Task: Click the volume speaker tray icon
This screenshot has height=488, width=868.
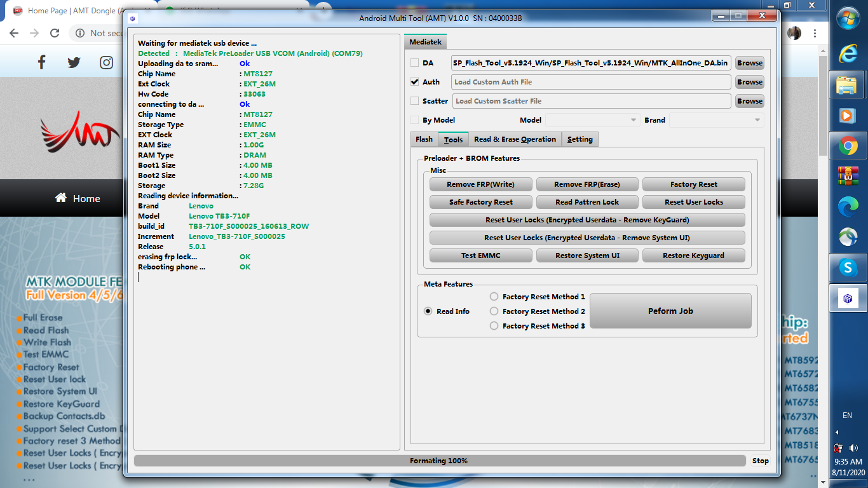Action: pyautogui.click(x=853, y=448)
